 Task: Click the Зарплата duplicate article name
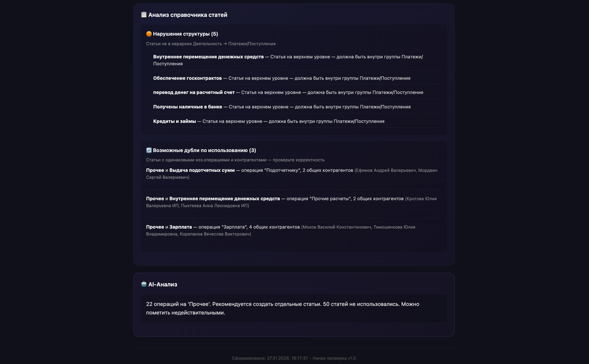coord(180,227)
